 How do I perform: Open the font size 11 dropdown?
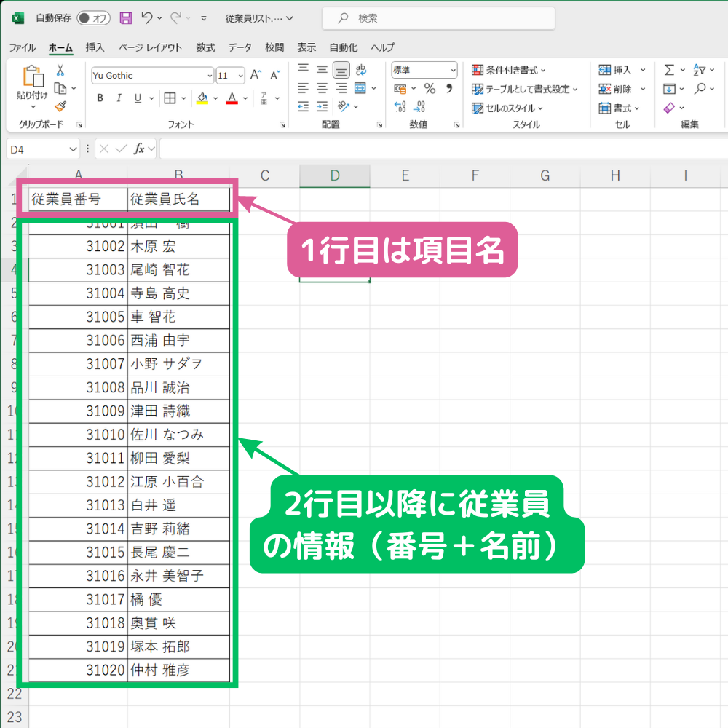(x=240, y=76)
